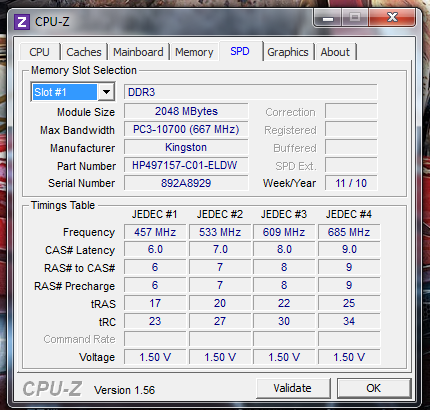Viewport: 430px width, 412px height.
Task: Click the empty Correction field
Action: pyautogui.click(x=351, y=111)
